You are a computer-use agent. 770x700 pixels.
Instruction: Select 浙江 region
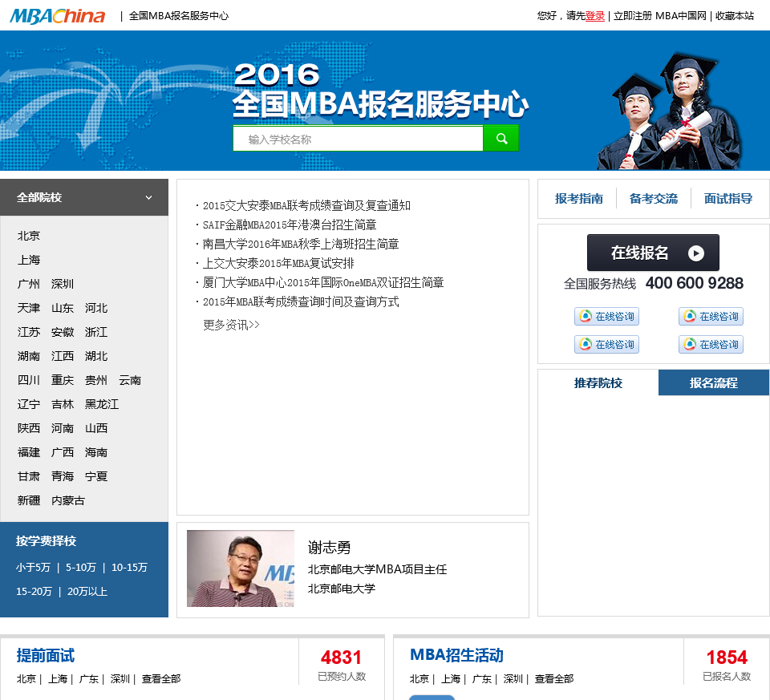point(96,332)
